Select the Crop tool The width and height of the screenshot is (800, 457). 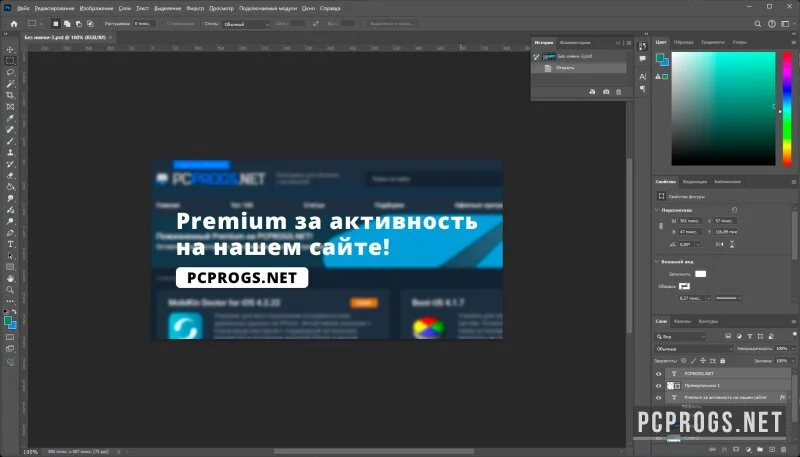coord(10,95)
